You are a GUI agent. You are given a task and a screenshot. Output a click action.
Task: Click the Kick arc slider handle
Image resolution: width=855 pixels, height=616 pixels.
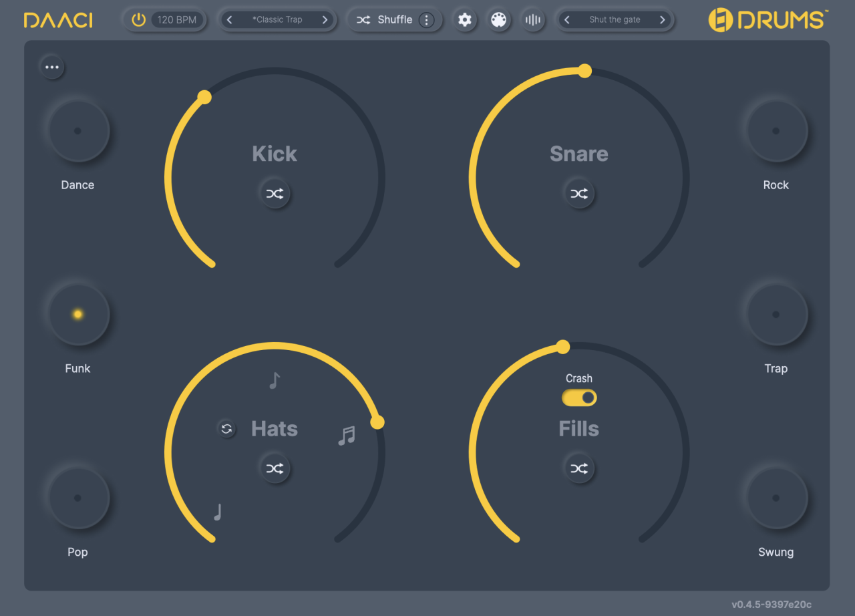tap(204, 98)
